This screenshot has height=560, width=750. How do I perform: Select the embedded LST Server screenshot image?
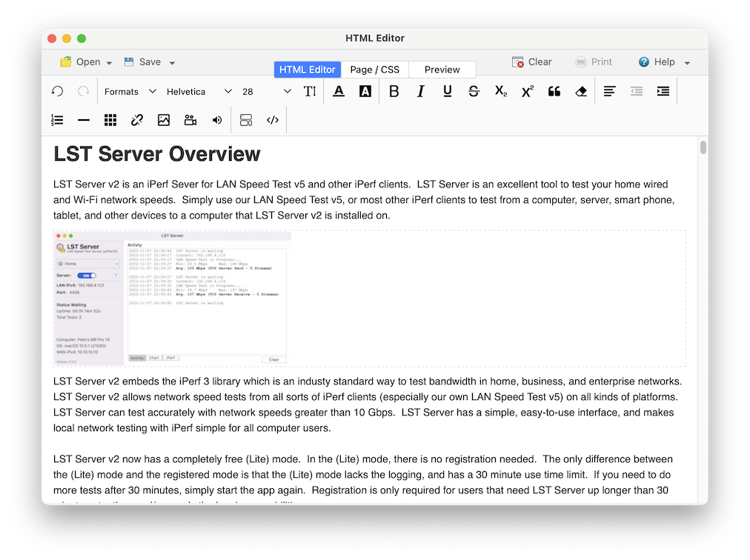[x=172, y=299]
